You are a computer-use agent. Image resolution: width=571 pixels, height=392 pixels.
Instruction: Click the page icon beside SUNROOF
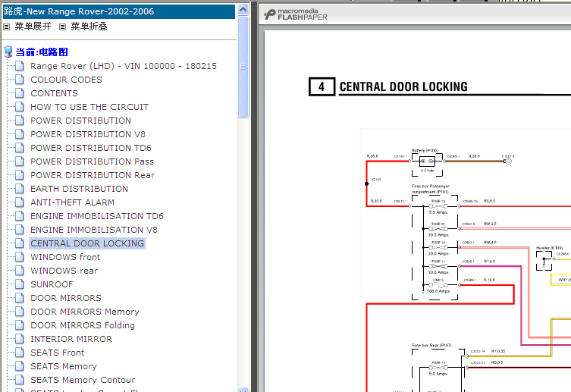20,284
